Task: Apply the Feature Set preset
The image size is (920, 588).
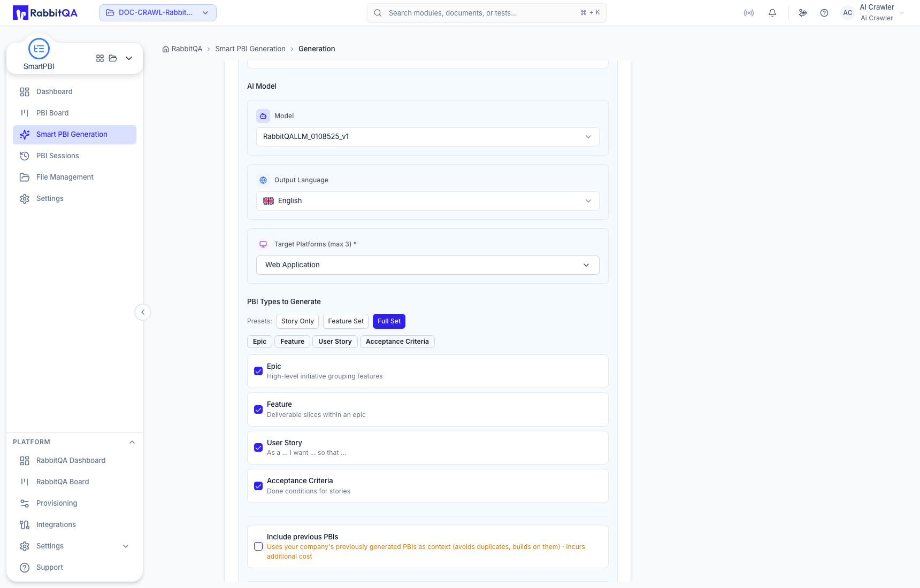Action: tap(346, 321)
